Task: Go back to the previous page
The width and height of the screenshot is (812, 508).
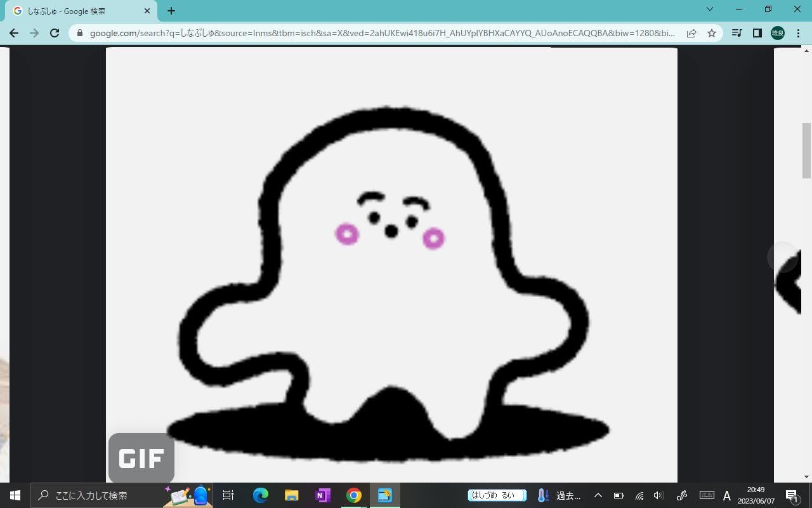Action: click(x=14, y=33)
